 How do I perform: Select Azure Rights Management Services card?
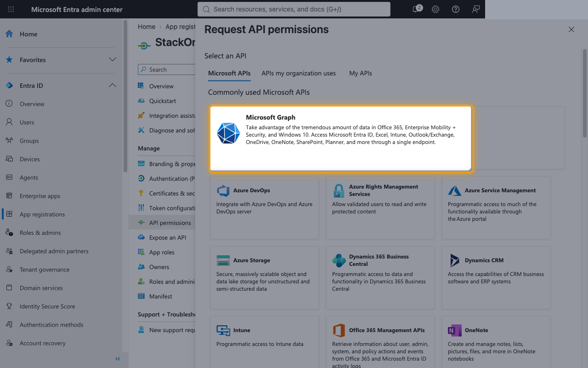(380, 208)
